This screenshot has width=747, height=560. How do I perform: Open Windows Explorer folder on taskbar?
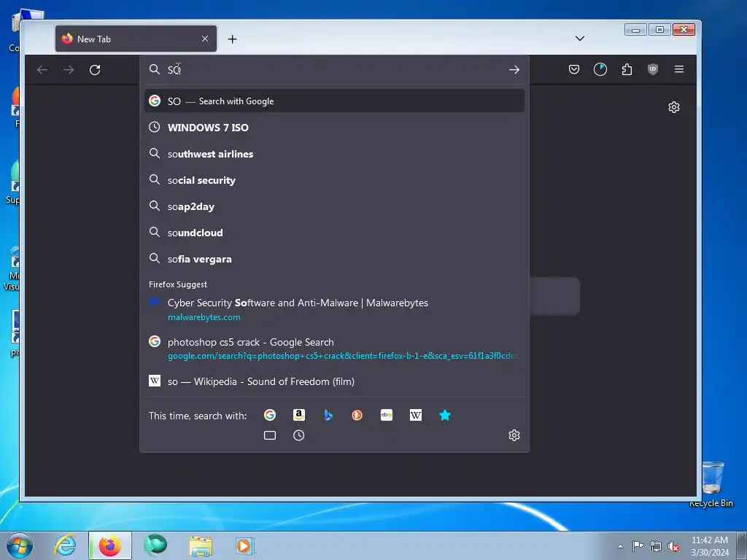(201, 546)
